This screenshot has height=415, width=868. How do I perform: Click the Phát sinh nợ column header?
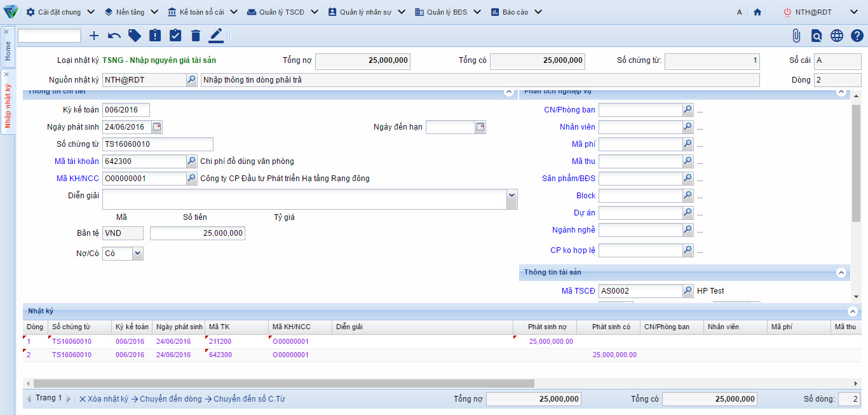pos(545,327)
